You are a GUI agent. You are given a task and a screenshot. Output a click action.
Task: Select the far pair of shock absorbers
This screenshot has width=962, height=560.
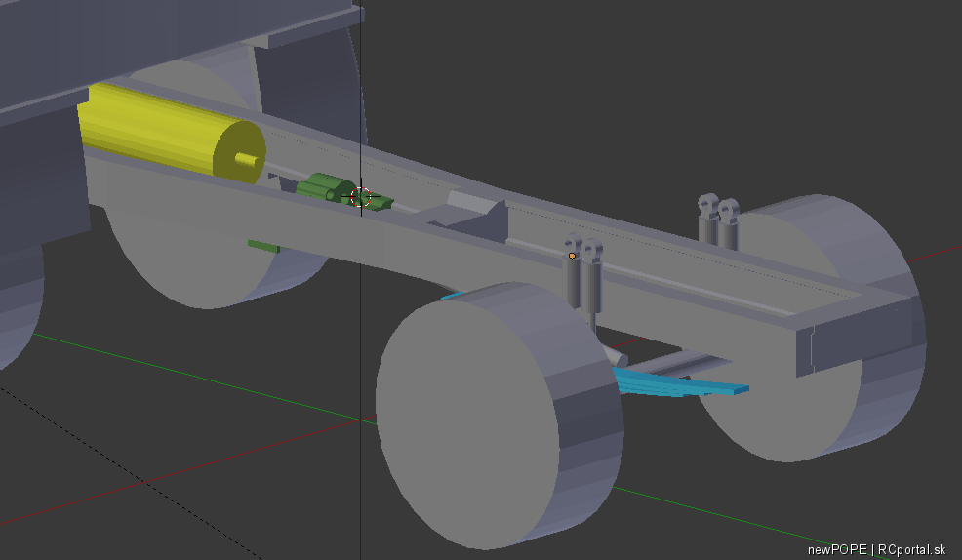point(718,222)
